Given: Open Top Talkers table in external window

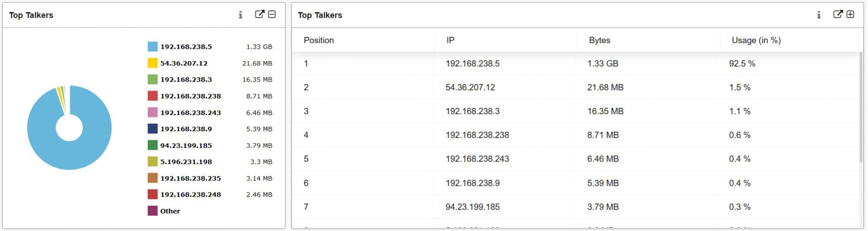Looking at the screenshot, I should tap(838, 14).
